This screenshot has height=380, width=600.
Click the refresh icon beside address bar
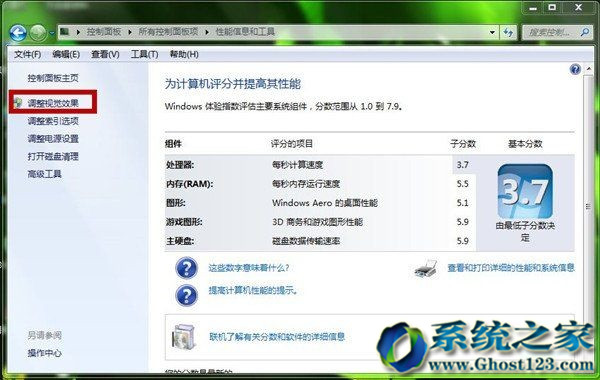508,32
